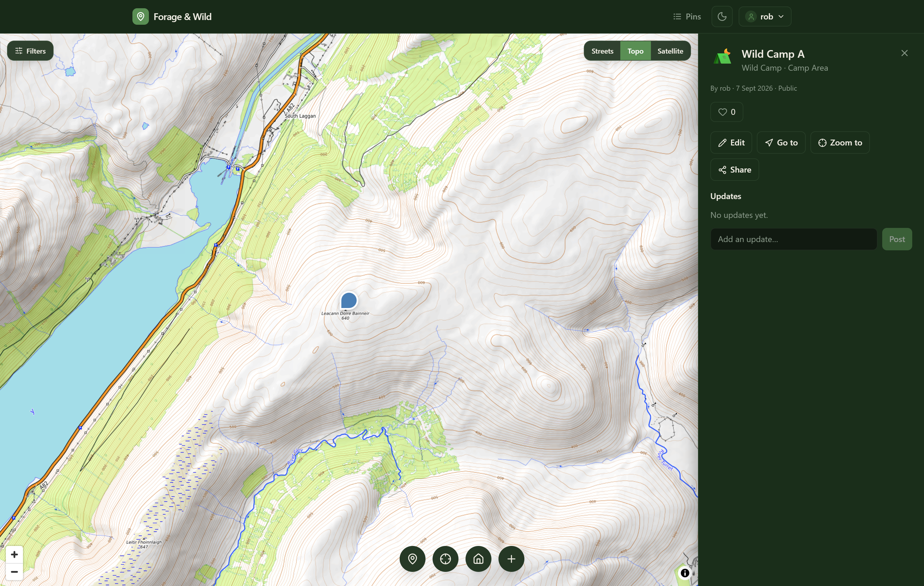Click the "No updates yet." text

(x=739, y=215)
